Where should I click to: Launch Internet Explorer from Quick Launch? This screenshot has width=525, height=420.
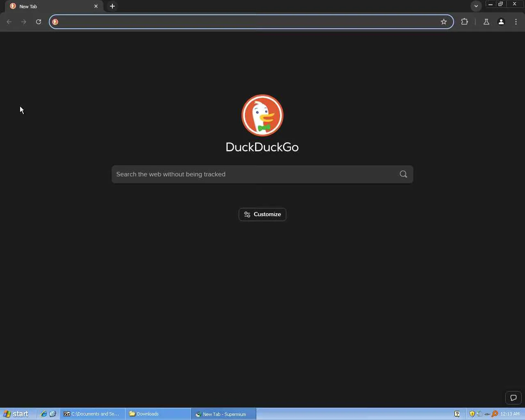(43, 414)
